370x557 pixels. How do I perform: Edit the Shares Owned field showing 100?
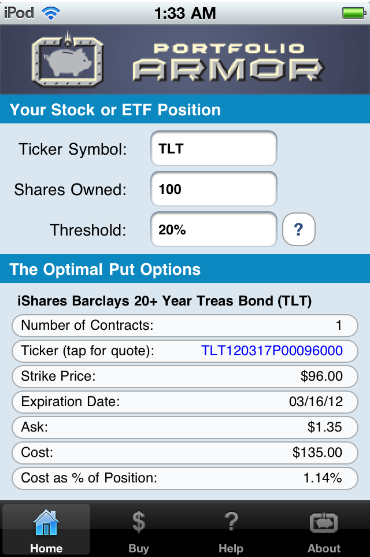tap(214, 189)
